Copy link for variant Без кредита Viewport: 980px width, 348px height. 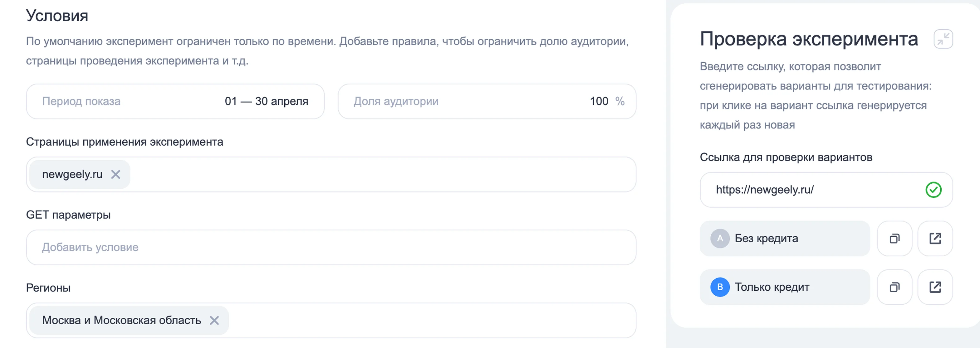[894, 239]
